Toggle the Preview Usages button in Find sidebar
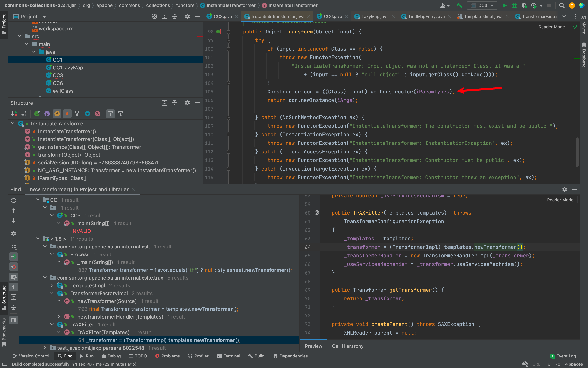Screen dimensions: 588x368 coord(14,320)
